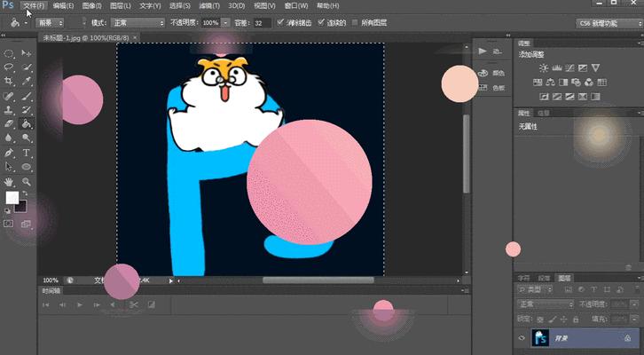Change the screen mode
644x355 pixels.
[x=27, y=224]
